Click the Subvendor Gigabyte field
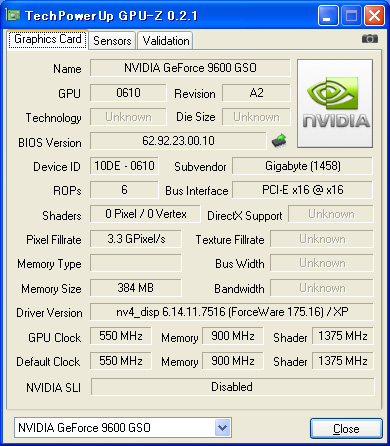The width and height of the screenshot is (390, 446). (302, 166)
